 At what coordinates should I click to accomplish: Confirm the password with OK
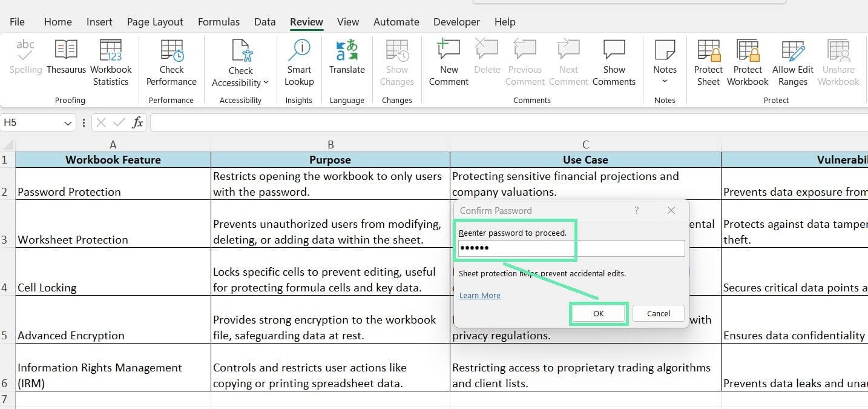(x=598, y=313)
